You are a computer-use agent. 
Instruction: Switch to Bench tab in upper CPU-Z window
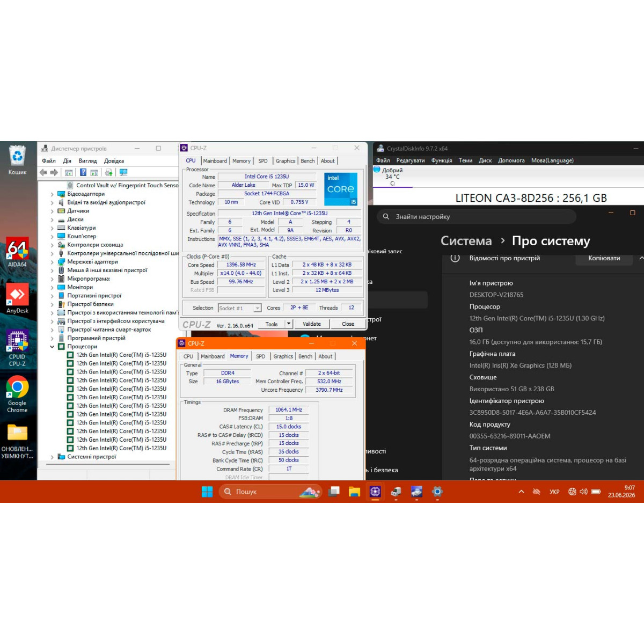pos(308,161)
